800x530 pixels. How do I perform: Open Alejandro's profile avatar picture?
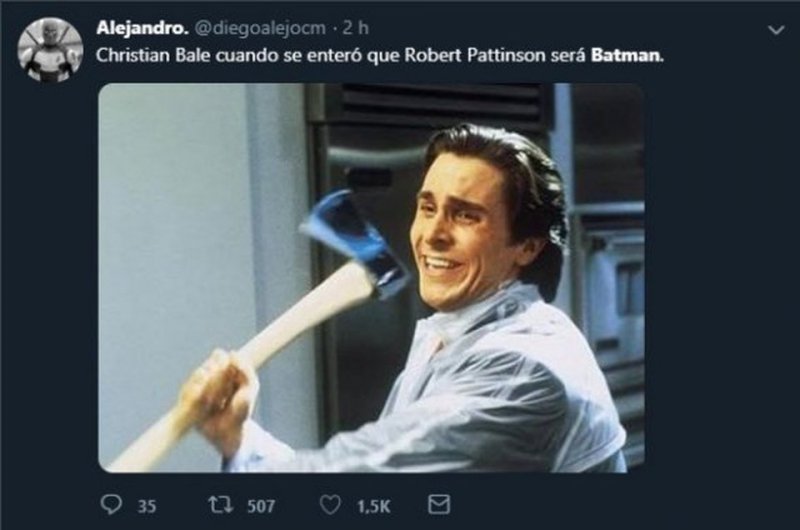click(49, 48)
